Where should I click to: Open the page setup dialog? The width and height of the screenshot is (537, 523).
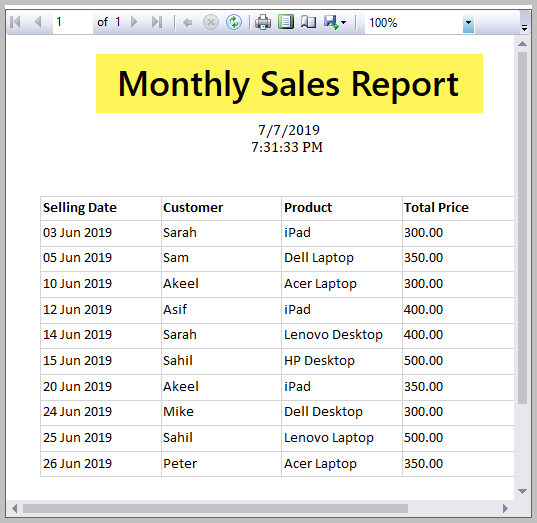[308, 23]
